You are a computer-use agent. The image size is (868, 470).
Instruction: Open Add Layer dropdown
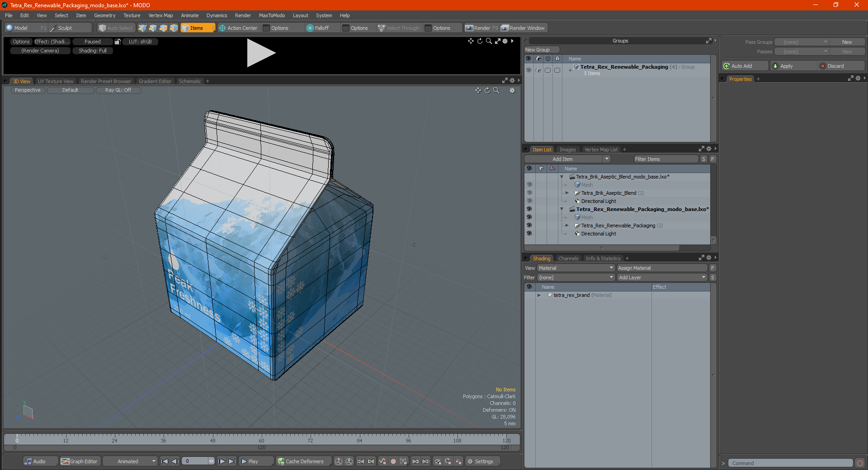pyautogui.click(x=662, y=277)
